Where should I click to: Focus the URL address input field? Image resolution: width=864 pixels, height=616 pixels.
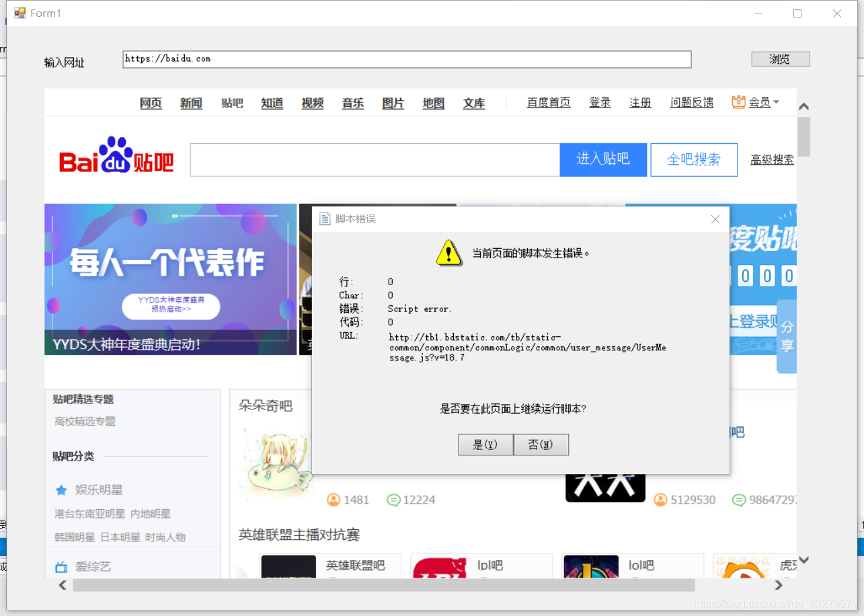pos(407,59)
